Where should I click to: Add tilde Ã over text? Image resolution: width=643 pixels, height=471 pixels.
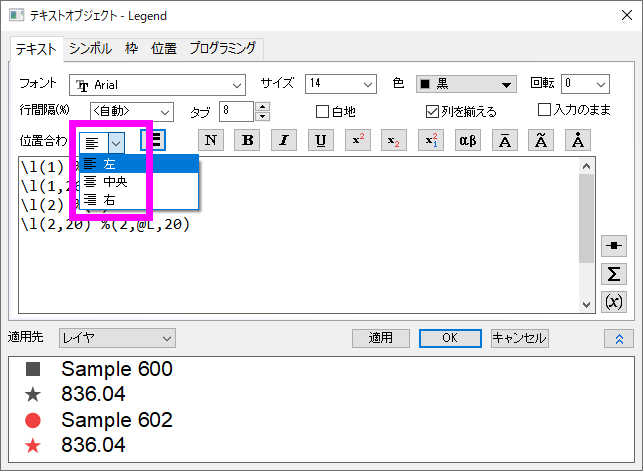point(541,140)
